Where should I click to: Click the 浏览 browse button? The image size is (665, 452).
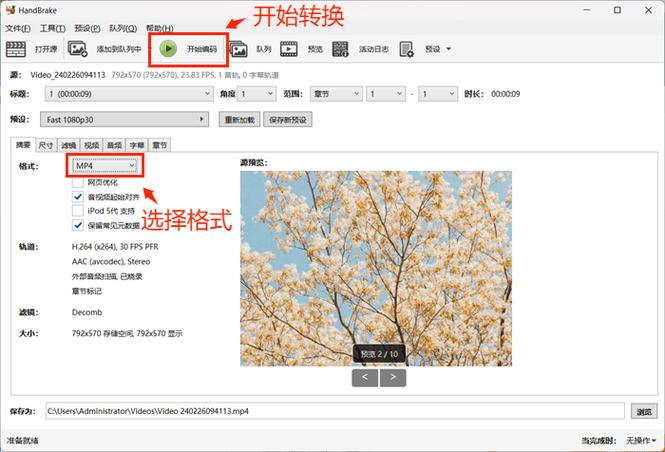(644, 411)
